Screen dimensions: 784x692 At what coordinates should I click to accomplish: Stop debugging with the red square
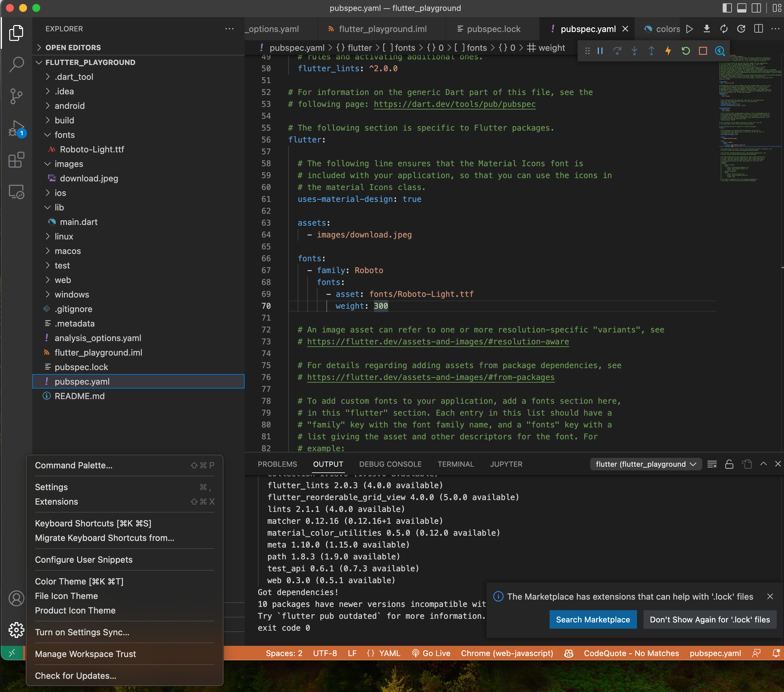pyautogui.click(x=703, y=51)
